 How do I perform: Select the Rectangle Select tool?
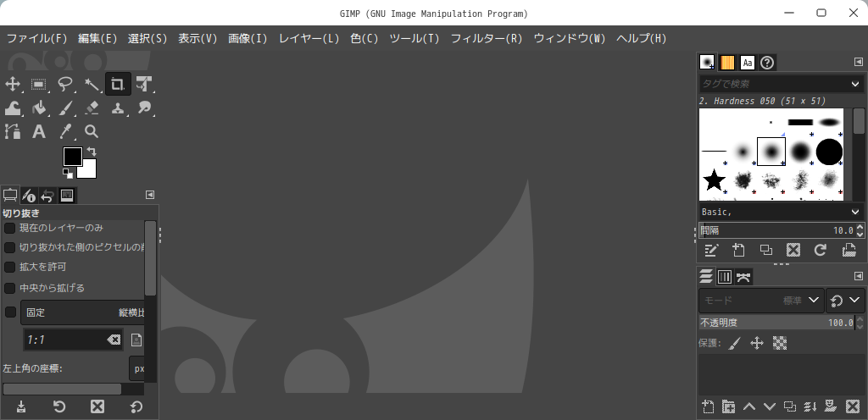[39, 85]
